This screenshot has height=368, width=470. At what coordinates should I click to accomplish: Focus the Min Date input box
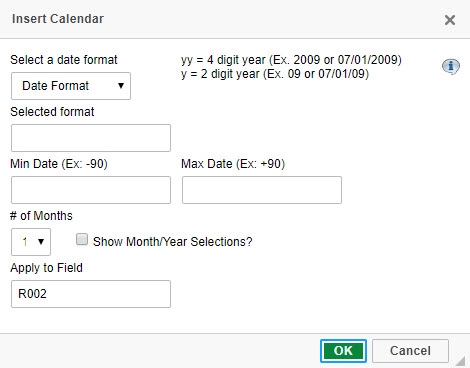[x=91, y=190]
